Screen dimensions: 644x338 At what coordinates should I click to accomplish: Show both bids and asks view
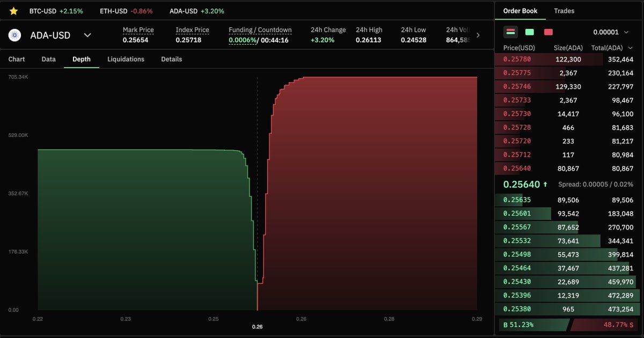[511, 32]
